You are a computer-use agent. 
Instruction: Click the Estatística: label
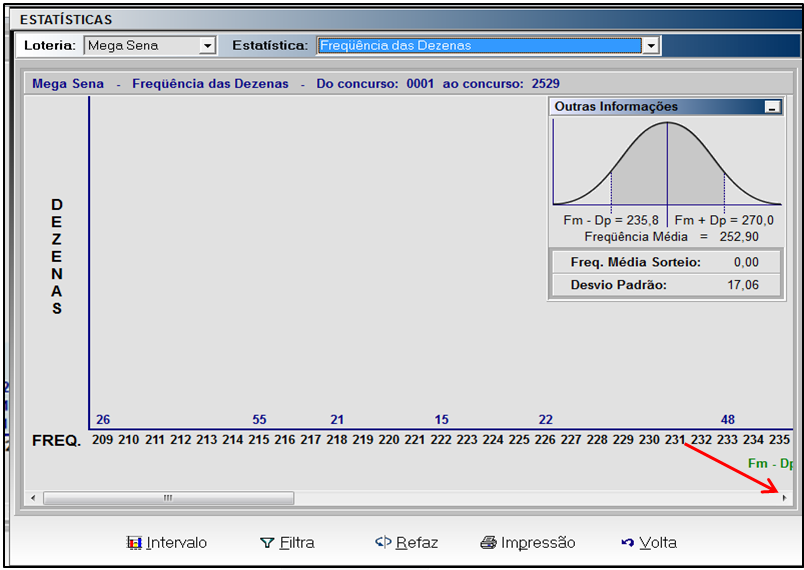coord(270,46)
